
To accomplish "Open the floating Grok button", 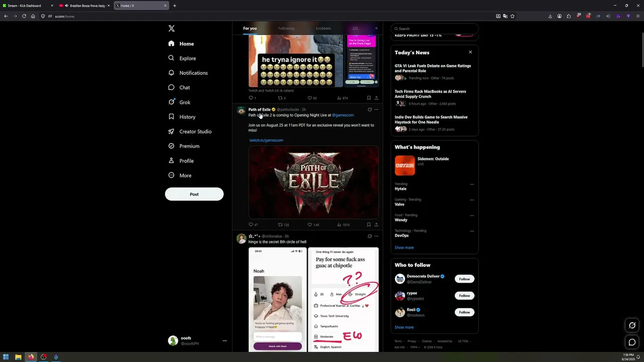I will click(x=632, y=325).
